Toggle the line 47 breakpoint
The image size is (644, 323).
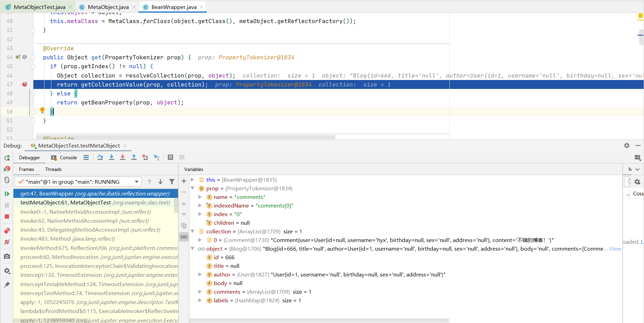click(x=24, y=84)
